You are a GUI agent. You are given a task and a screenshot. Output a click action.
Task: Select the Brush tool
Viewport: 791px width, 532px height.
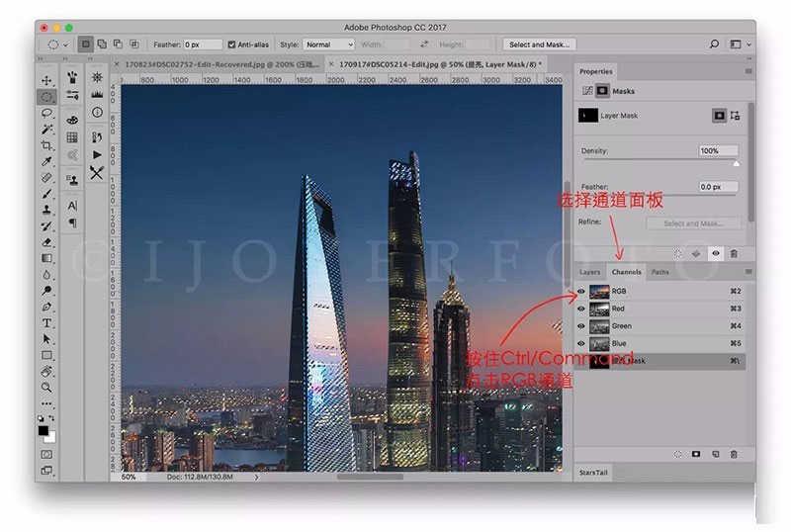[x=46, y=194]
